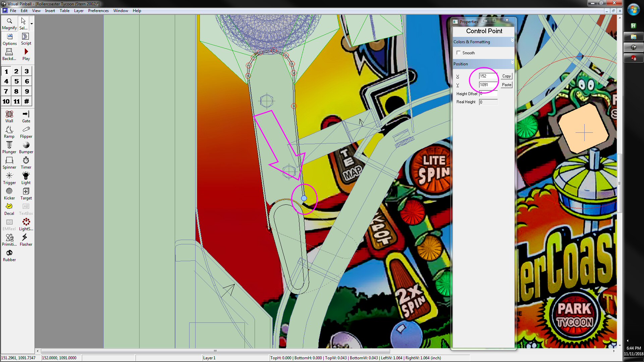Screen dimensions: 644x362
Task: Click the Copy position button
Action: (506, 76)
